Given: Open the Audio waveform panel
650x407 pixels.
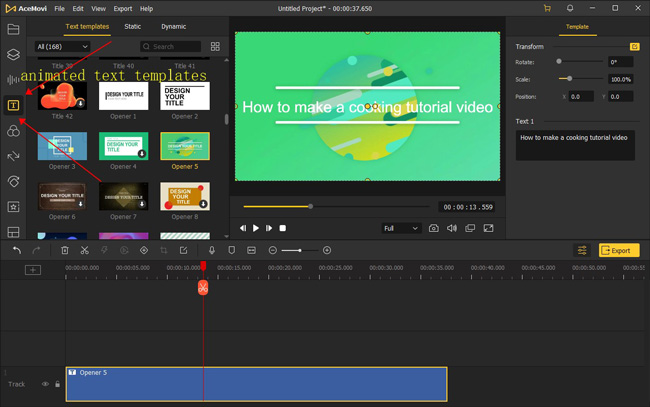Looking at the screenshot, I should (x=13, y=80).
